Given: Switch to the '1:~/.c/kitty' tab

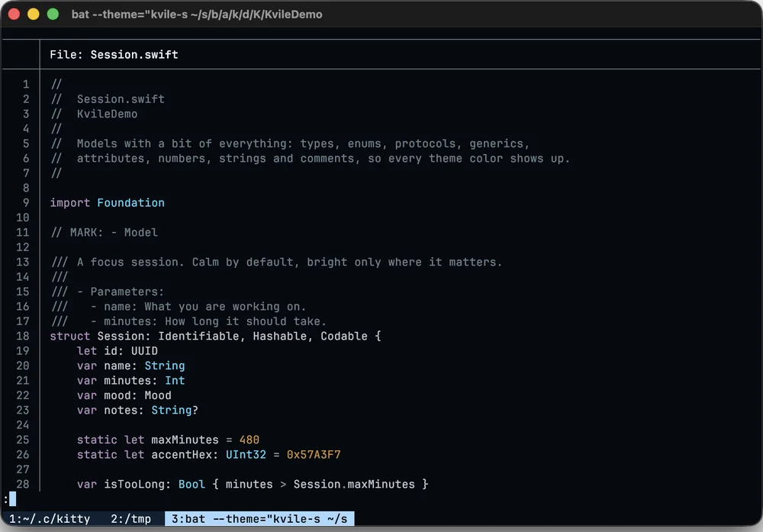Looking at the screenshot, I should [x=49, y=519].
